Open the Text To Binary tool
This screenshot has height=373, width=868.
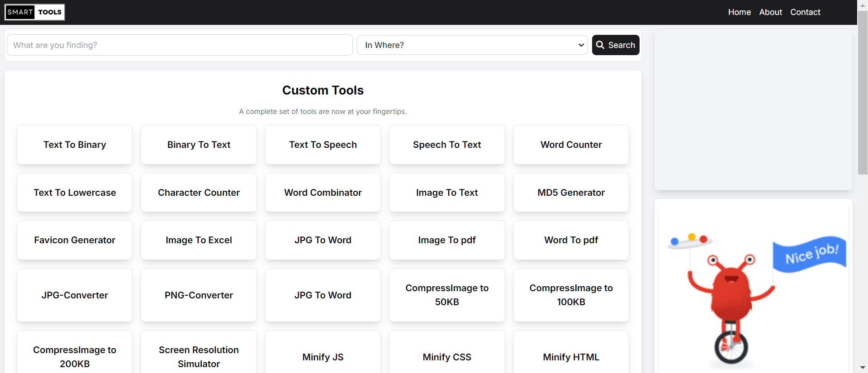point(75,145)
